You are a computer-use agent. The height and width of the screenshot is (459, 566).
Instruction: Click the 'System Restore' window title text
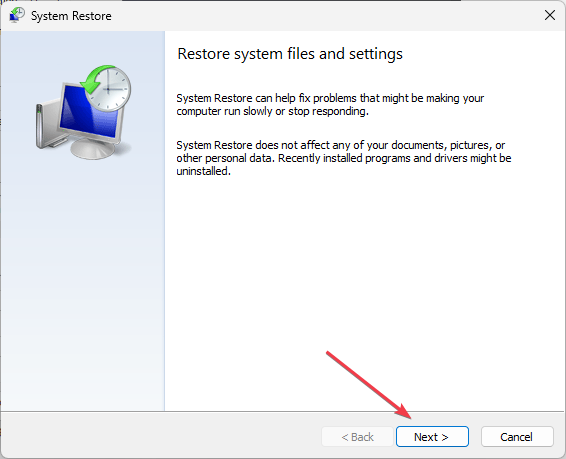pyautogui.click(x=71, y=16)
